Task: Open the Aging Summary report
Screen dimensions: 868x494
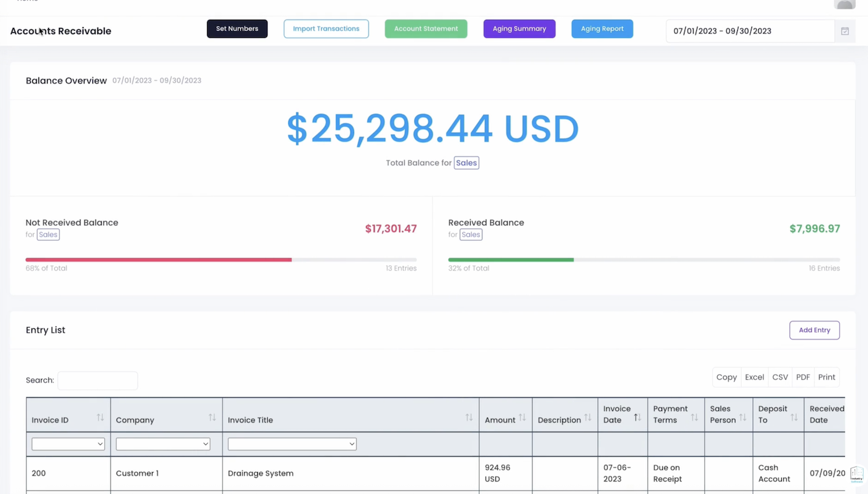Action: [x=519, y=29]
